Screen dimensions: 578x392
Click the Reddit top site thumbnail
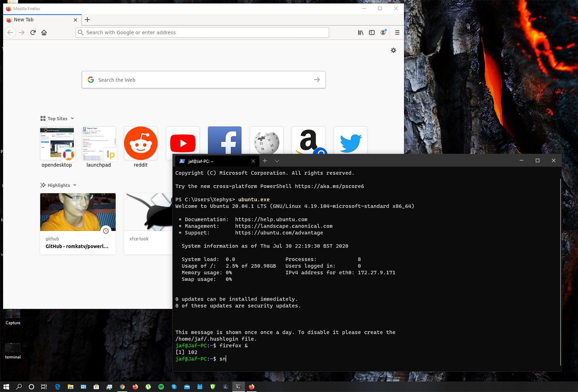point(140,143)
